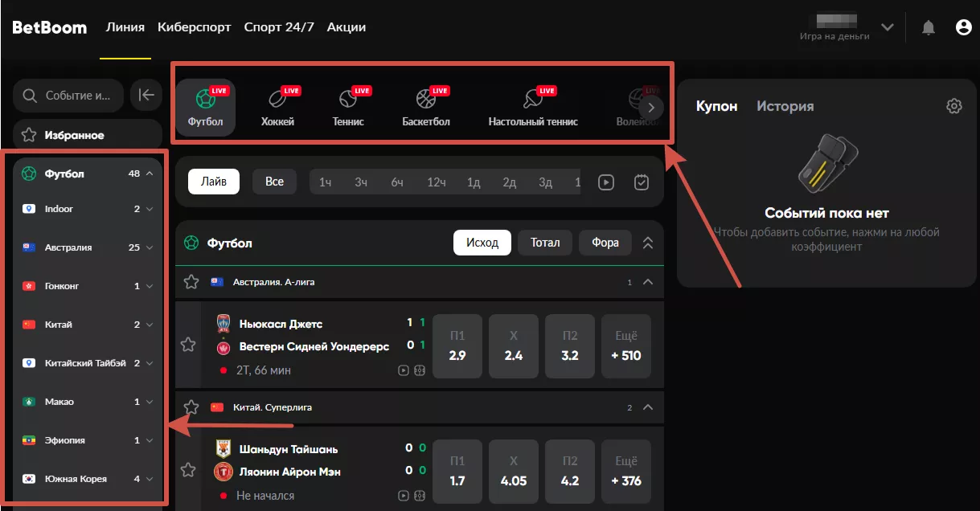The height and width of the screenshot is (511, 980).
Task: Open the account balance dropdown
Action: (887, 28)
